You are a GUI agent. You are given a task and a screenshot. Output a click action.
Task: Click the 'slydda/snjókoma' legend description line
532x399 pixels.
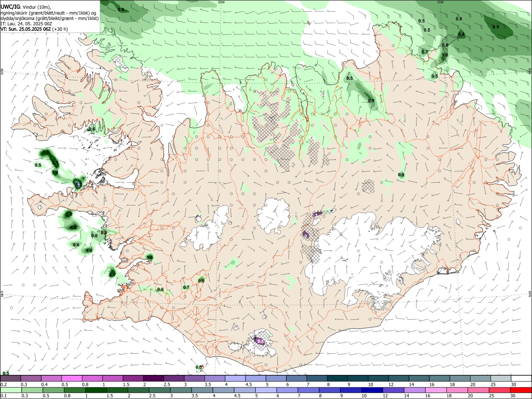pos(49,18)
